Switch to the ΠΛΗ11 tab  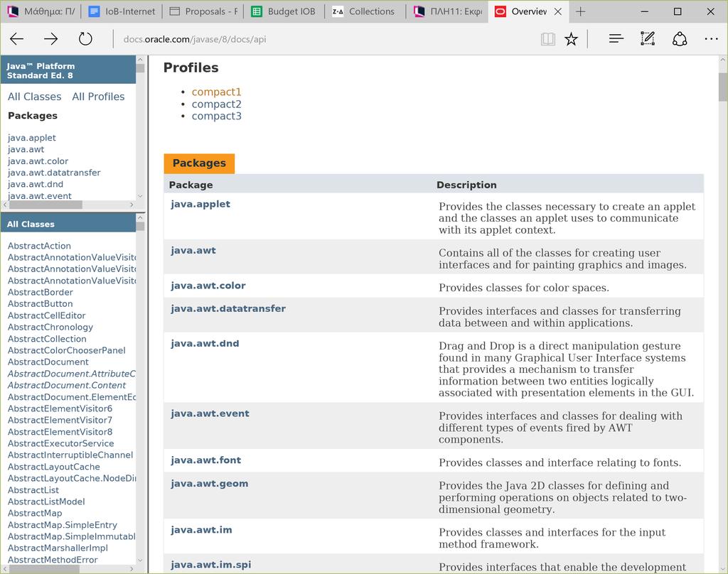tap(446, 11)
